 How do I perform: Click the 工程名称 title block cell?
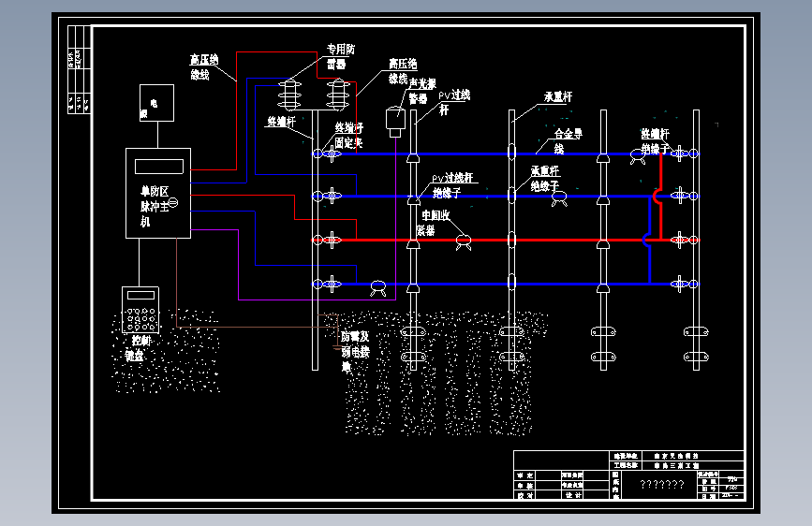[626, 465]
